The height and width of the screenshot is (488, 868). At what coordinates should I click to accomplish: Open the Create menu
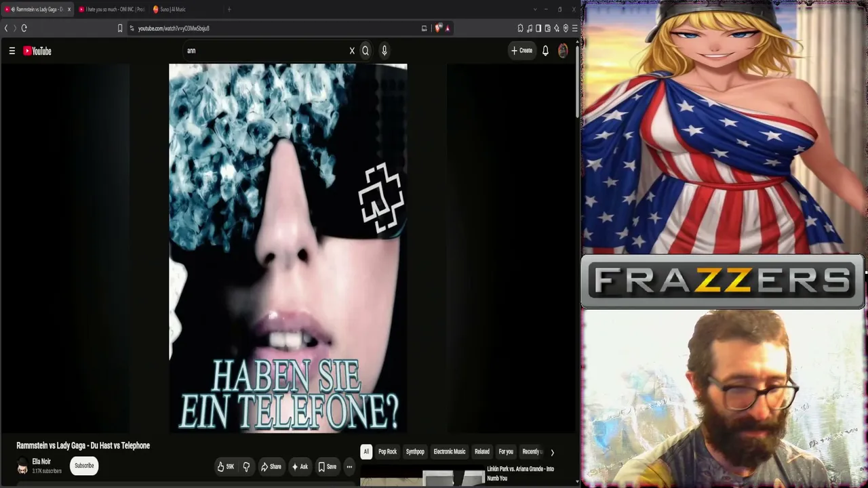pos(521,51)
